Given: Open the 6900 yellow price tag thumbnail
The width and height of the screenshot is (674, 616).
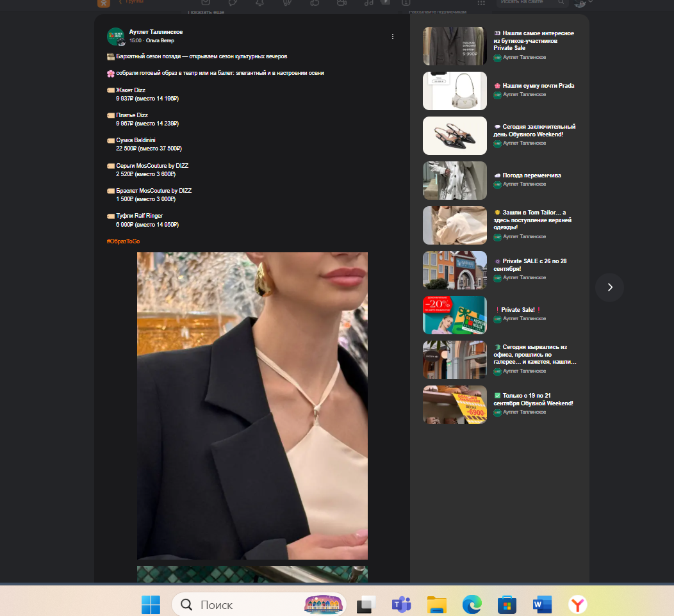Looking at the screenshot, I should point(455,405).
